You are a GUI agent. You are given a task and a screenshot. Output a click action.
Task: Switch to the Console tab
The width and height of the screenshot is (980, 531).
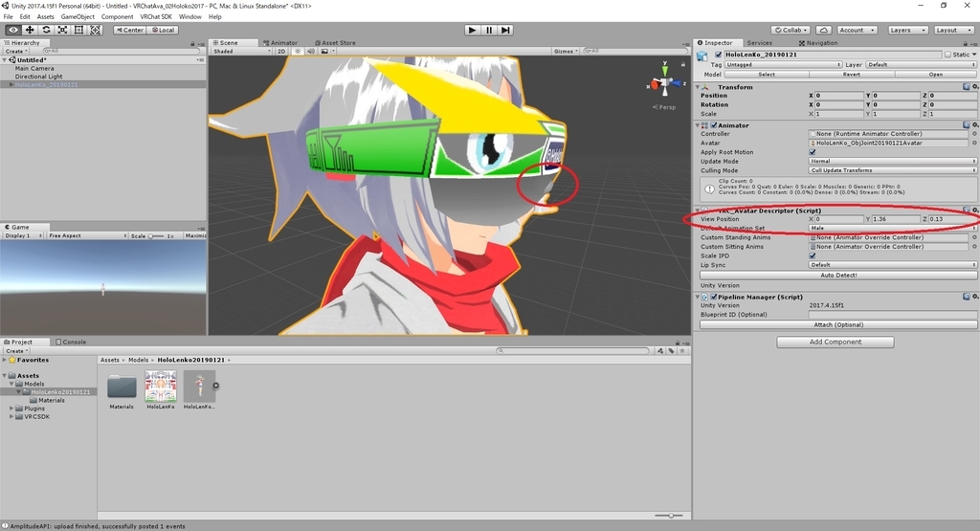pyautogui.click(x=71, y=342)
